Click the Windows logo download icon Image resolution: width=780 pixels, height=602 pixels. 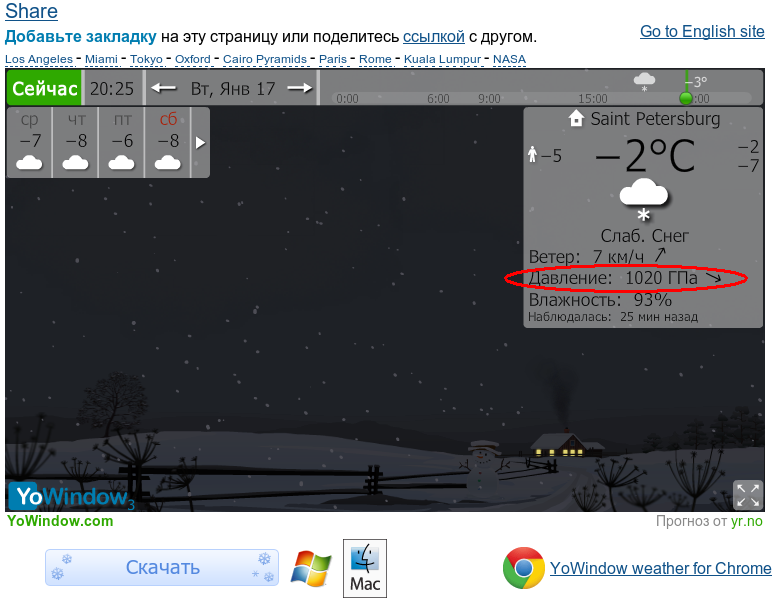click(x=311, y=568)
